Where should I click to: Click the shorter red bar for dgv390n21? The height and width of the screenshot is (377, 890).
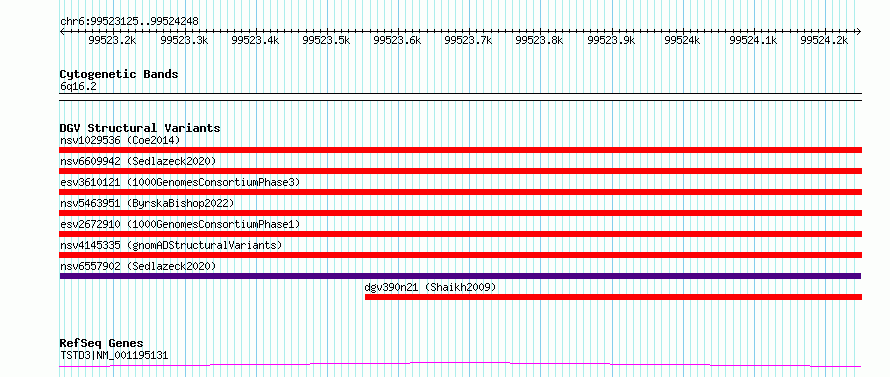click(613, 297)
